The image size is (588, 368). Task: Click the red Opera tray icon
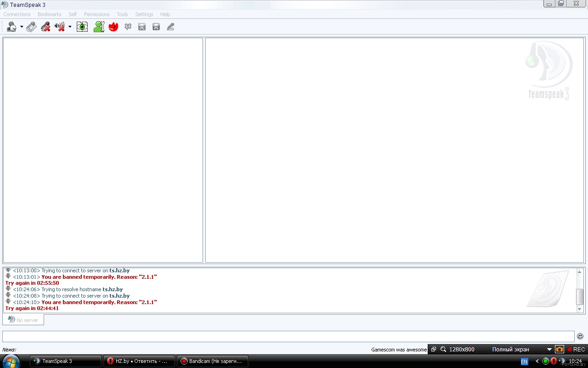[554, 361]
